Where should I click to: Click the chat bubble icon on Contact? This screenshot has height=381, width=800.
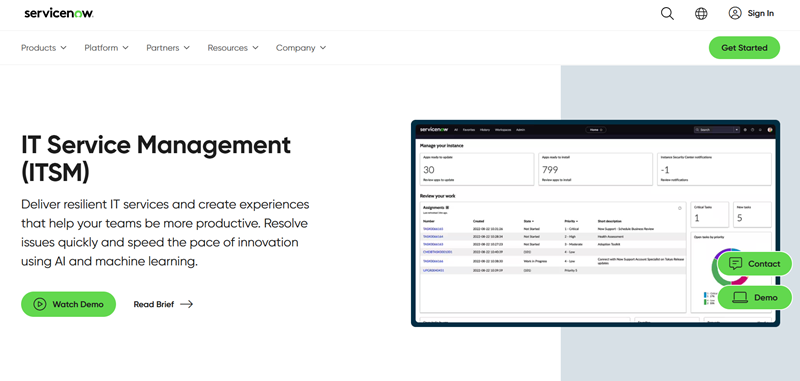735,264
